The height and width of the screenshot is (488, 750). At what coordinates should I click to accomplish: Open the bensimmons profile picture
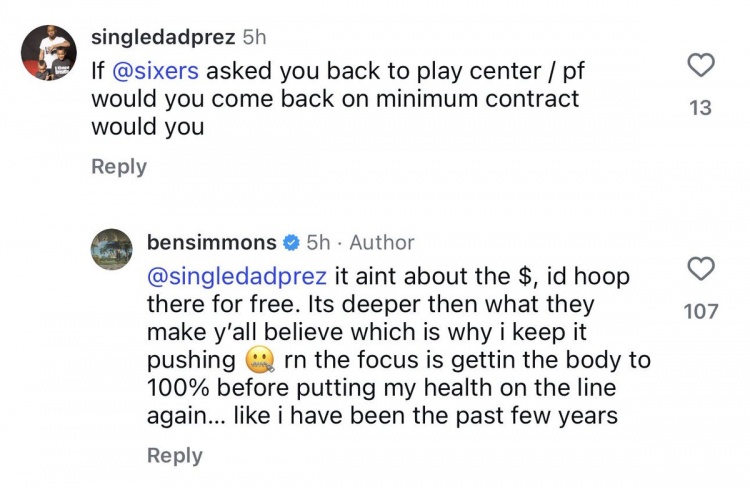click(x=111, y=249)
